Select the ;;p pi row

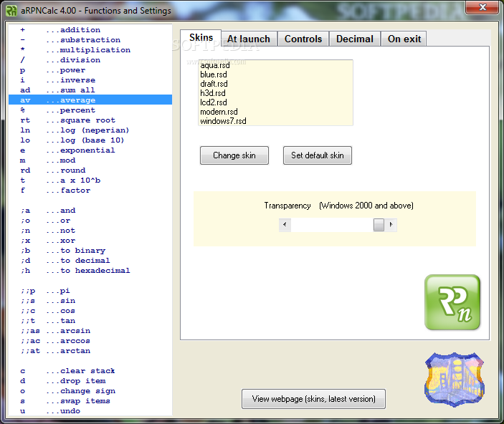click(90, 291)
